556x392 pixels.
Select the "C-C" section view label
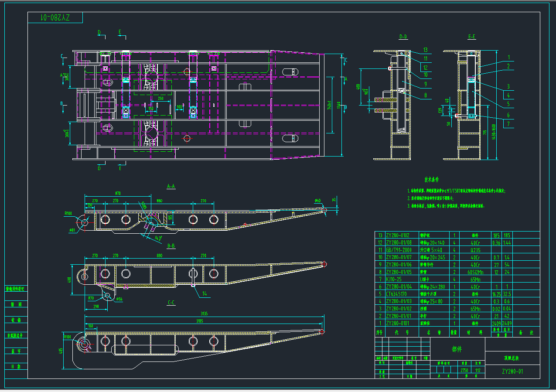click(171, 303)
